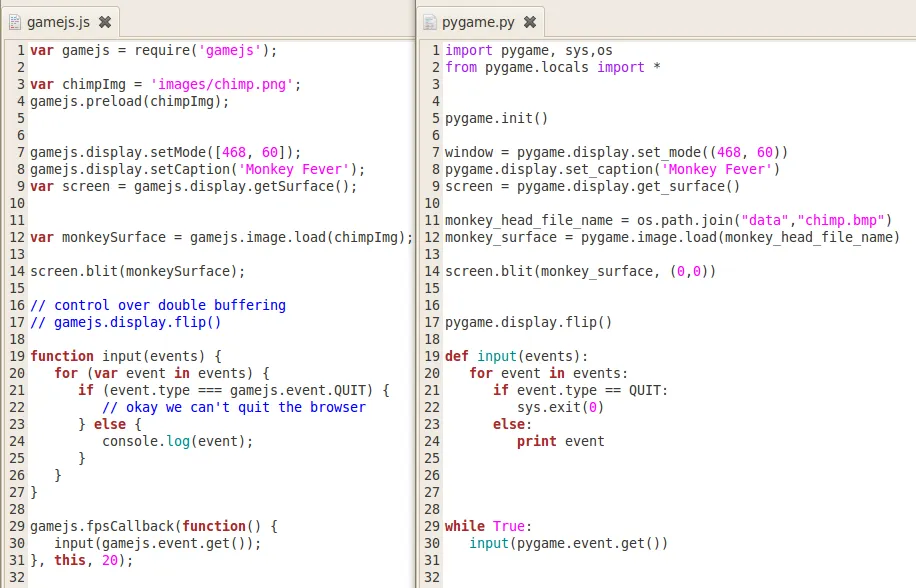Close the gamejs.js tab

click(105, 22)
